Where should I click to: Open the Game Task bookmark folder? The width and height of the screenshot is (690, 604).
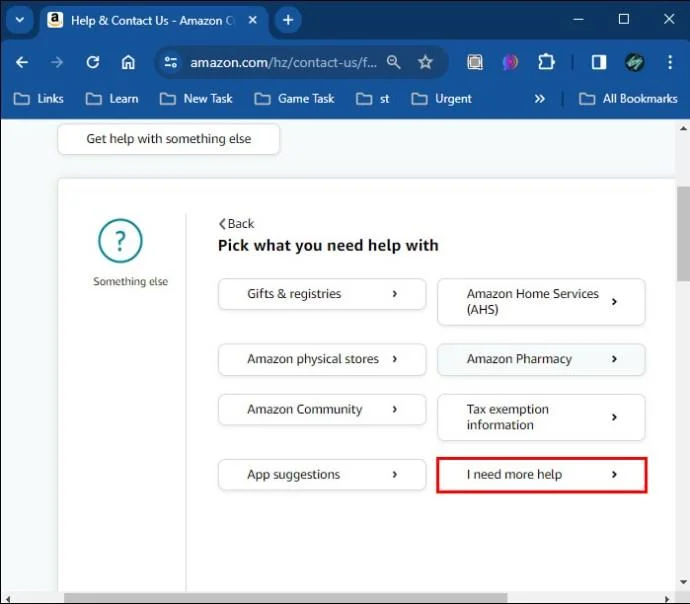pos(298,98)
